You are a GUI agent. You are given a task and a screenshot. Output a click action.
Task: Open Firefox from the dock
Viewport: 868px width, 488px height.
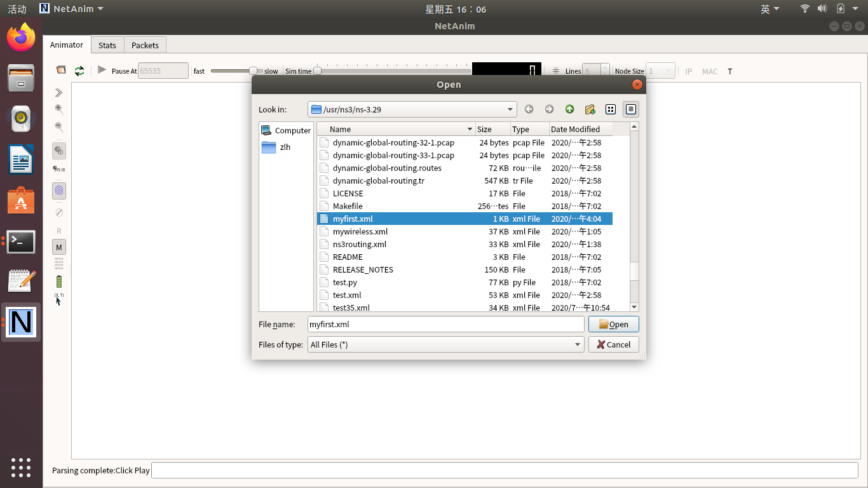pos(21,37)
